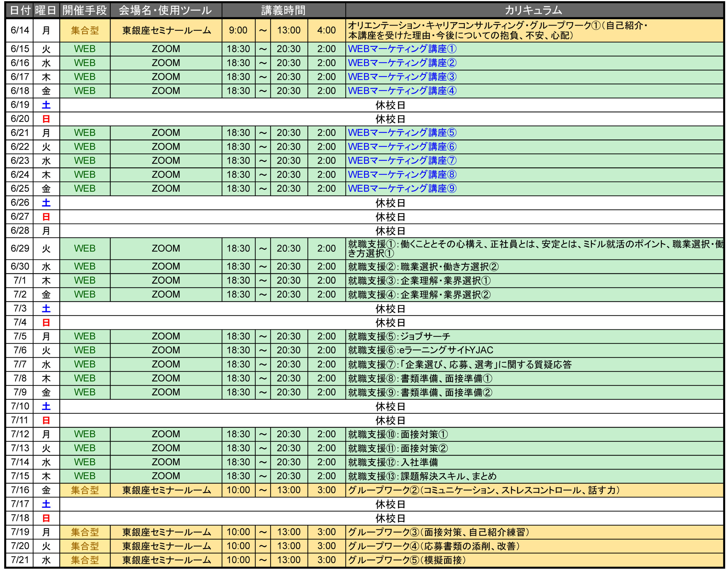Click 3:00 duration in the 7/21 row
Viewport: 728px width, 570px height.
pos(326,560)
